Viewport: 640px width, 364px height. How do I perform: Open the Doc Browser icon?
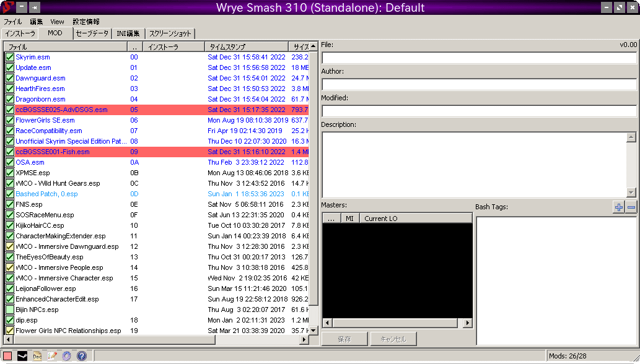37,356
